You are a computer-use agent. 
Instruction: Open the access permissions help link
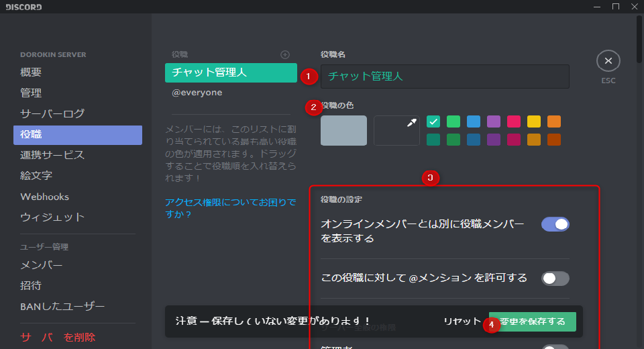230,209
